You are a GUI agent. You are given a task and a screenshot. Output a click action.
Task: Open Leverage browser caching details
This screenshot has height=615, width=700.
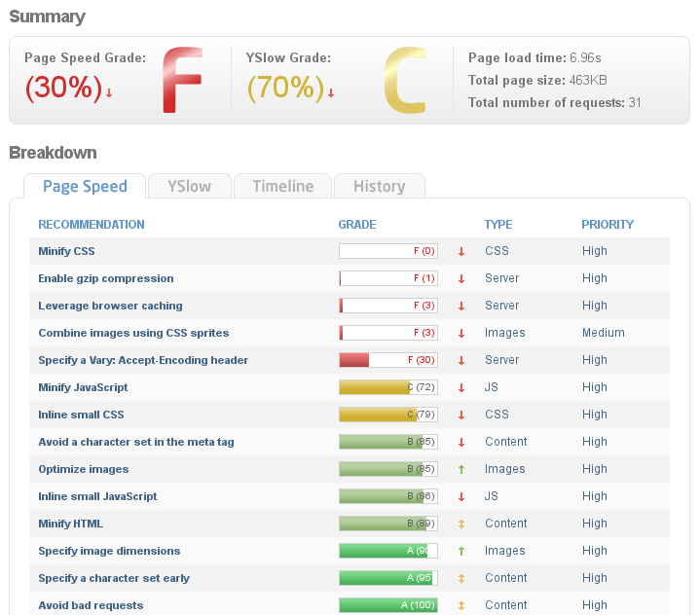[110, 306]
